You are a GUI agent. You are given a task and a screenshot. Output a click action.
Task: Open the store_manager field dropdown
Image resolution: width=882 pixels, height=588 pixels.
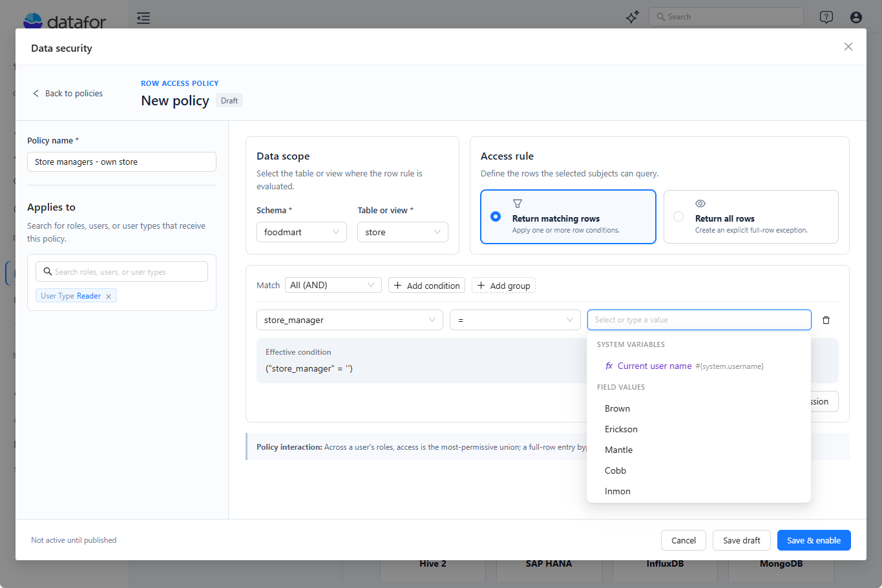(350, 320)
